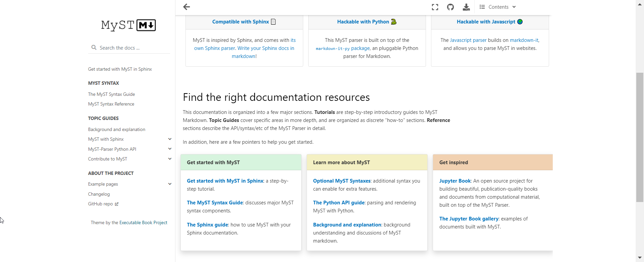
Task: Click the Executable Book Project link
Action: point(143,222)
